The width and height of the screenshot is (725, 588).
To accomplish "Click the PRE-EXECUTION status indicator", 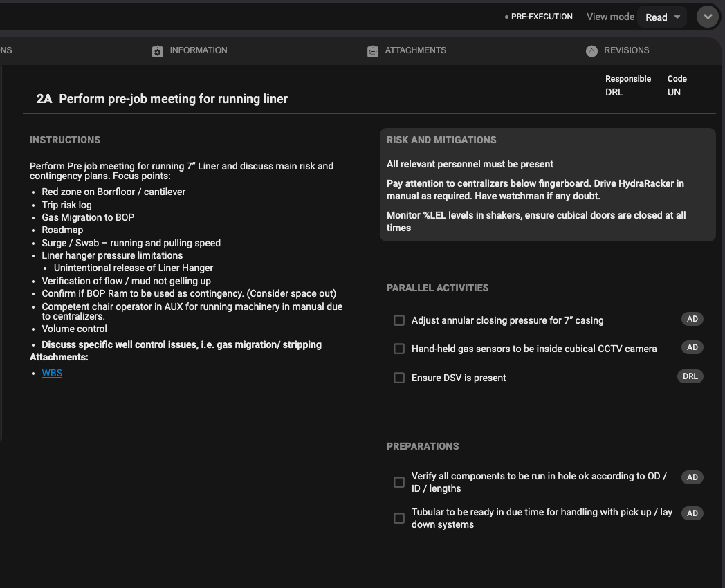I will [541, 17].
